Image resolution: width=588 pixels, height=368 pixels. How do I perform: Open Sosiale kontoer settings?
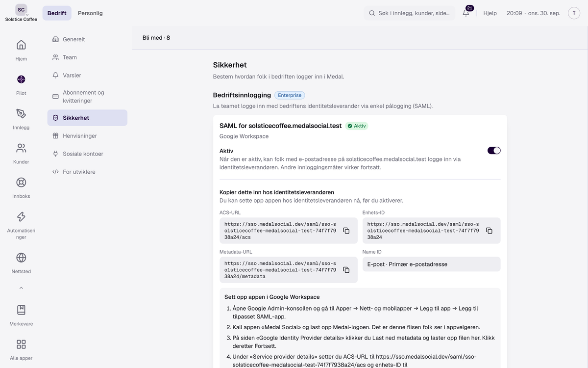pyautogui.click(x=87, y=154)
